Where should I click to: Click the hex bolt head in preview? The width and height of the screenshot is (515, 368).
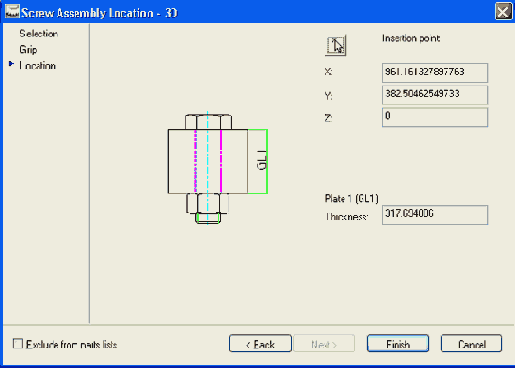(x=208, y=122)
